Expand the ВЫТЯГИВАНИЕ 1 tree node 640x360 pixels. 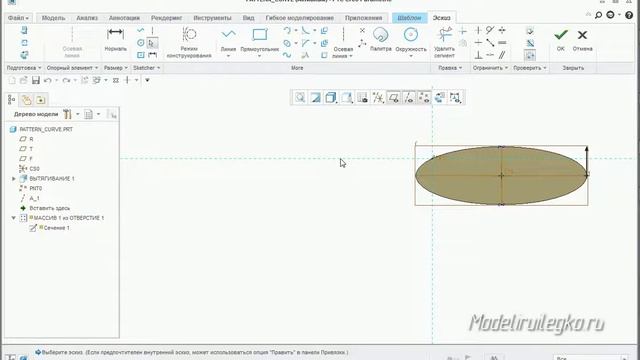14,179
